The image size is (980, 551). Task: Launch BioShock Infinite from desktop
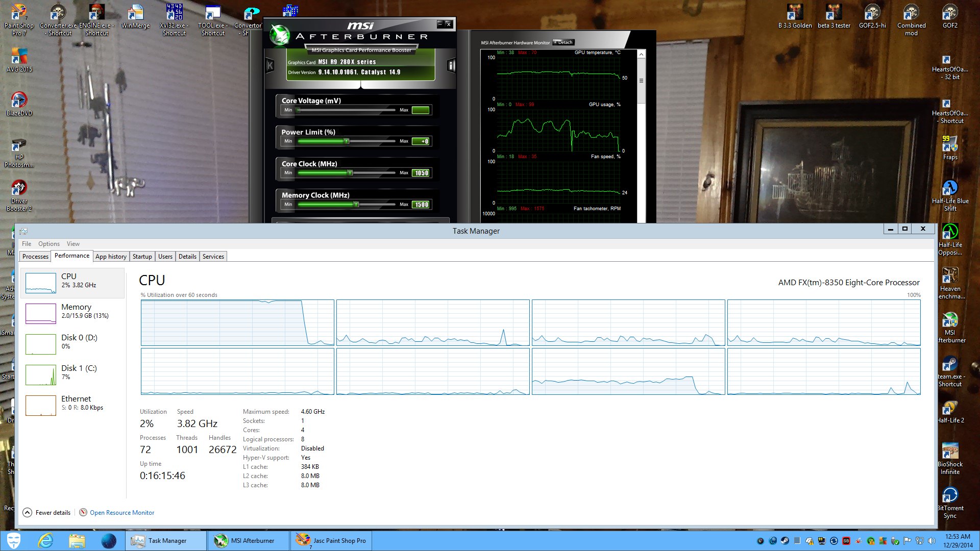tap(950, 459)
